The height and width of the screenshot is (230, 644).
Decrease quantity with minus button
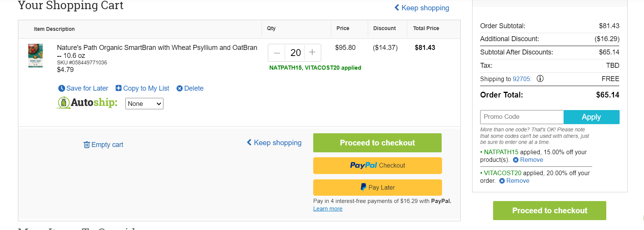[277, 53]
